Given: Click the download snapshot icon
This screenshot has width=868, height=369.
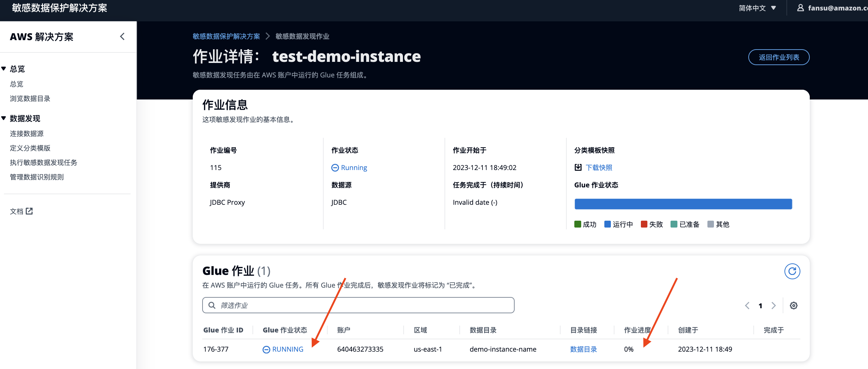Looking at the screenshot, I should pos(578,167).
